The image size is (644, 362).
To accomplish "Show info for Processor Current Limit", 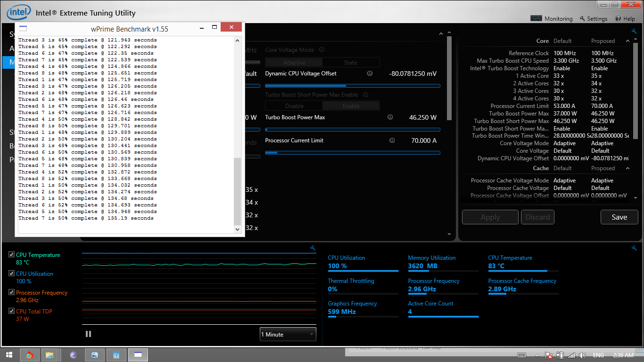I will click(x=392, y=140).
